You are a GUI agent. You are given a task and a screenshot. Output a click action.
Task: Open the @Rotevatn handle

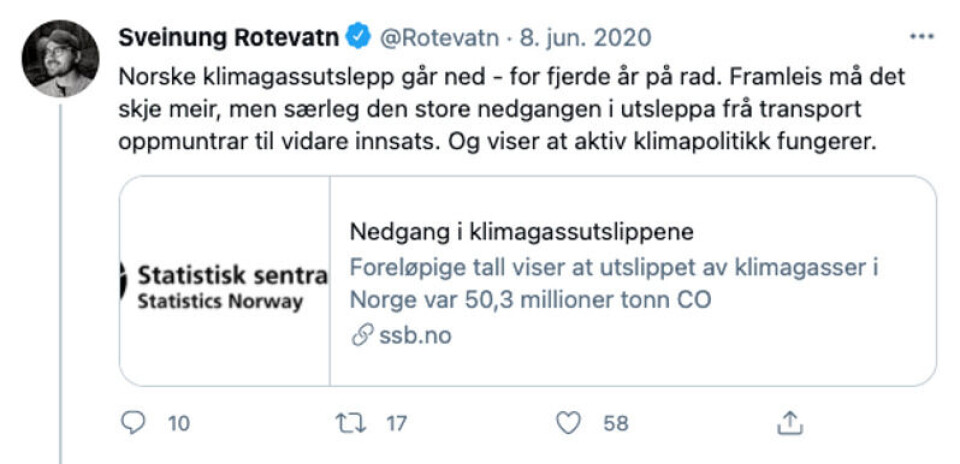[437, 38]
